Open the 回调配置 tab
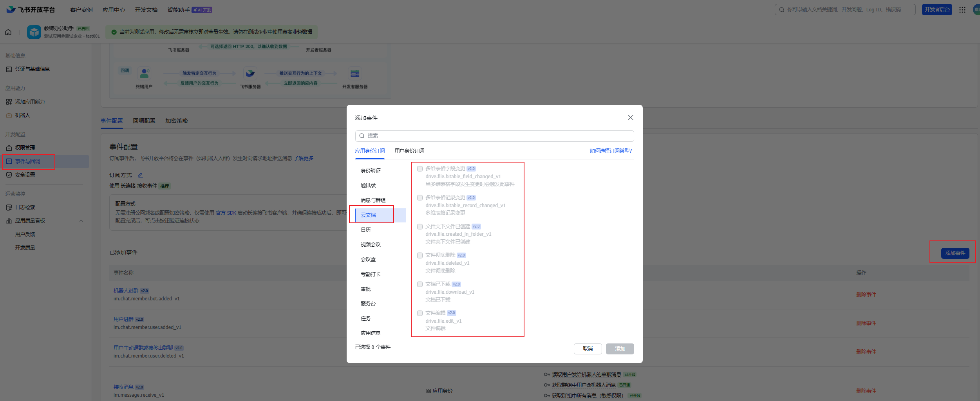980x401 pixels. [144, 121]
